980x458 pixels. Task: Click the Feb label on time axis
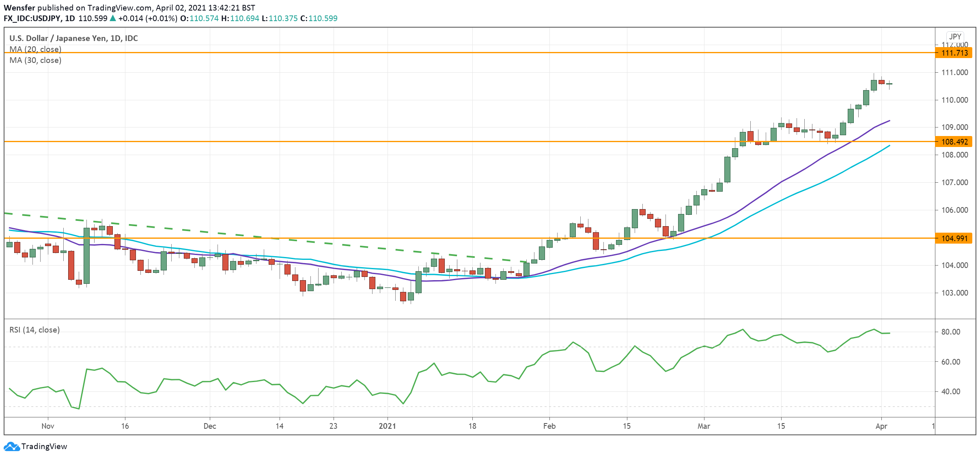(549, 426)
